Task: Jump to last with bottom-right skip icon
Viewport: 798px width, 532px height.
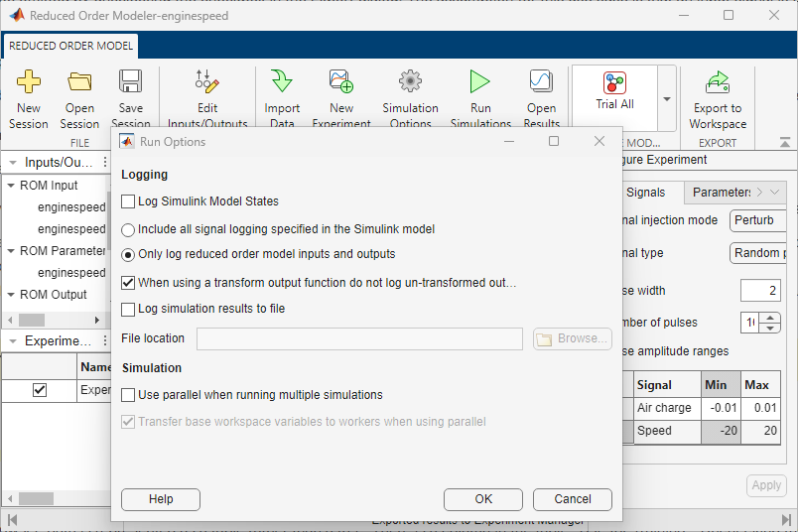Action: (786, 520)
